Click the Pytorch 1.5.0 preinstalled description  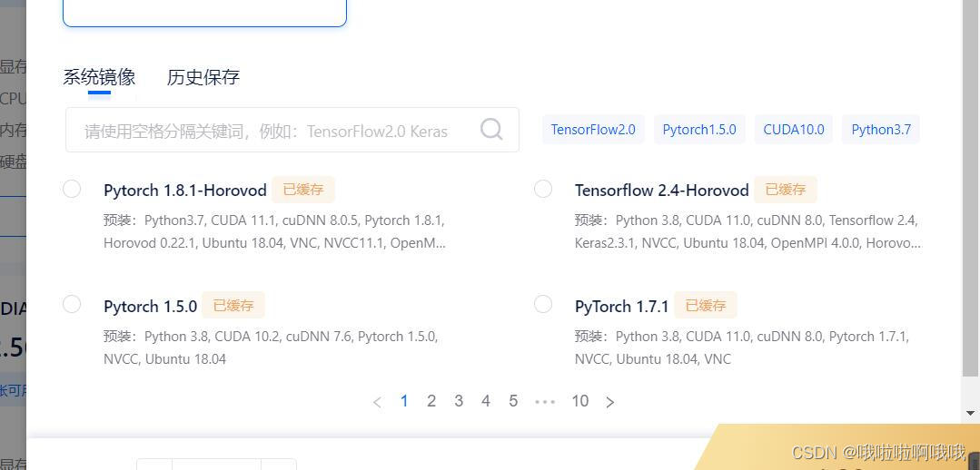(x=272, y=348)
